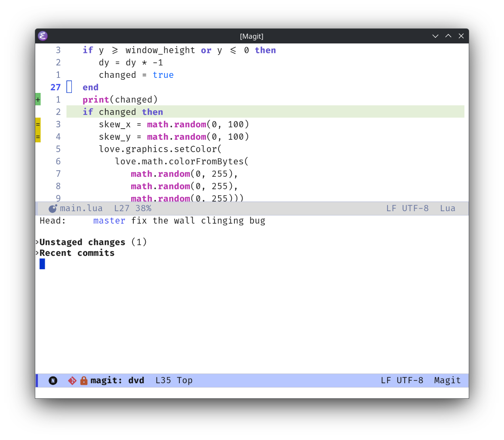The height and width of the screenshot is (440, 504).
Task: Click 'LF UTF-8' in Magit modeline
Action: pos(402,381)
